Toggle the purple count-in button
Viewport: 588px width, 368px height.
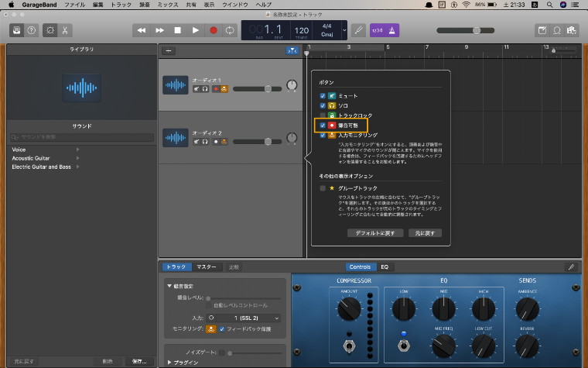coord(378,30)
